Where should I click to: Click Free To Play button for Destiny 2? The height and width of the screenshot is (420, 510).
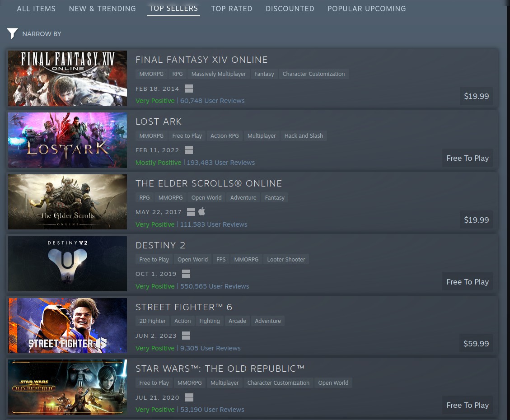click(x=468, y=282)
